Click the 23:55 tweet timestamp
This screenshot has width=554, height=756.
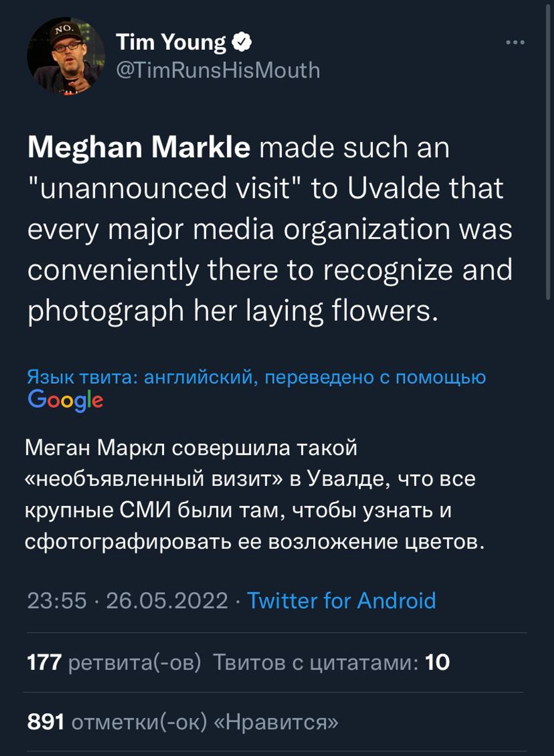tap(57, 600)
